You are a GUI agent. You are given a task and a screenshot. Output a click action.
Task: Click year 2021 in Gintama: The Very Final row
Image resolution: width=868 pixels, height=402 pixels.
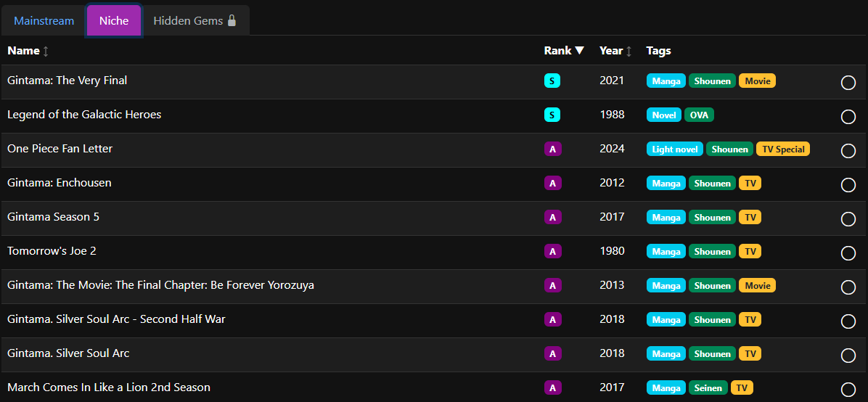tap(612, 81)
